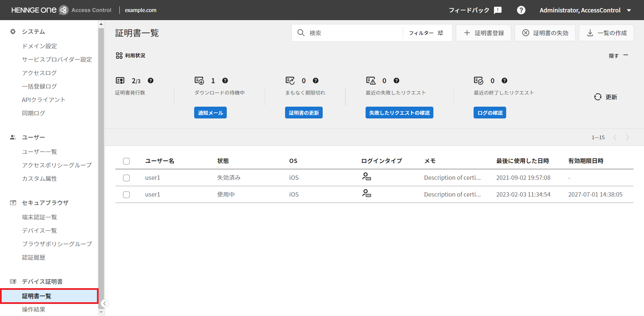The width and height of the screenshot is (644, 316).
Task: Click the 一覧の作成 download button
Action: 606,33
